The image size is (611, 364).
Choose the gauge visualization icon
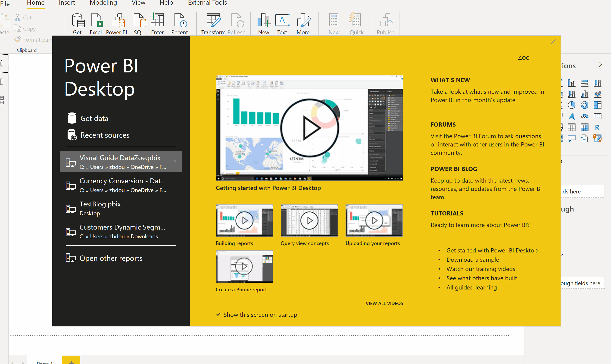pyautogui.click(x=584, y=116)
